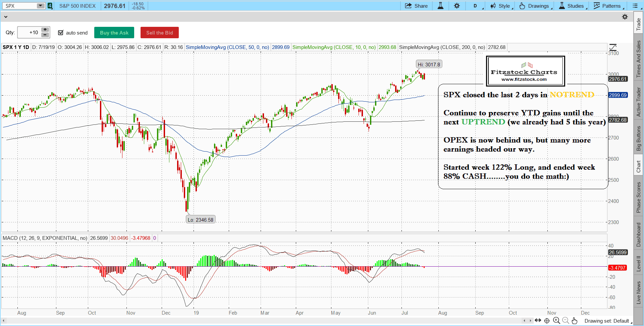Switch to the Dashboard side tab
Image resolution: width=644 pixels, height=326 pixels.
tap(638, 234)
